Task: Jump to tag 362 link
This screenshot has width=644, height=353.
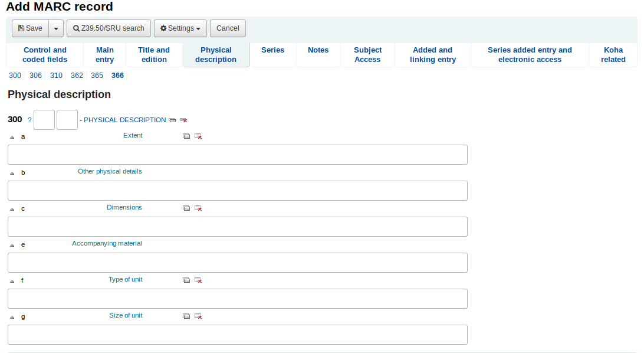Action: [77, 76]
